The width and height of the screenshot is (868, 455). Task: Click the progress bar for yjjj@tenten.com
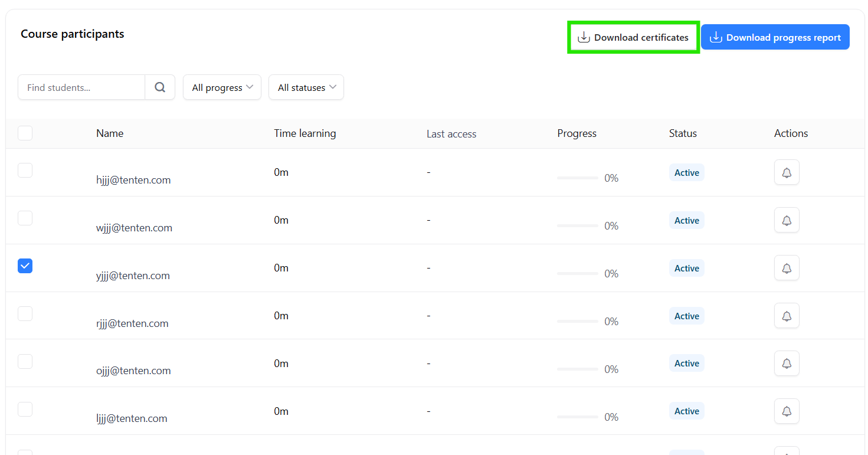pos(578,273)
